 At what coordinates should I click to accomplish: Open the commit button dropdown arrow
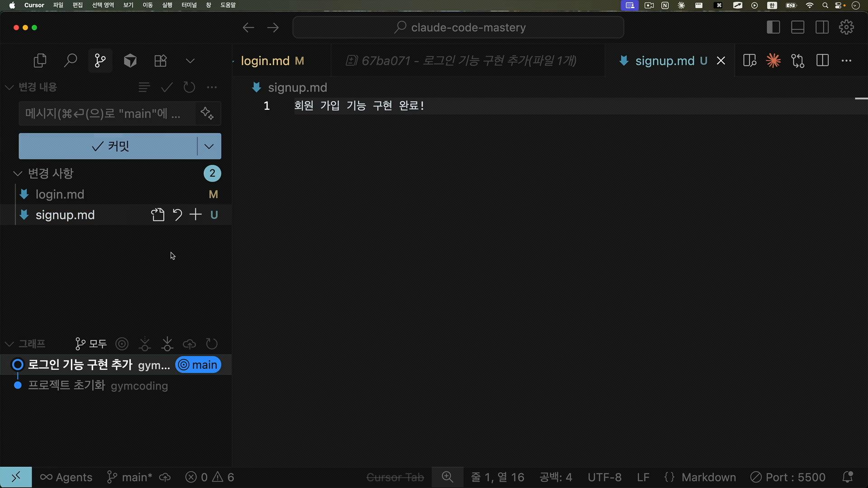click(x=209, y=146)
